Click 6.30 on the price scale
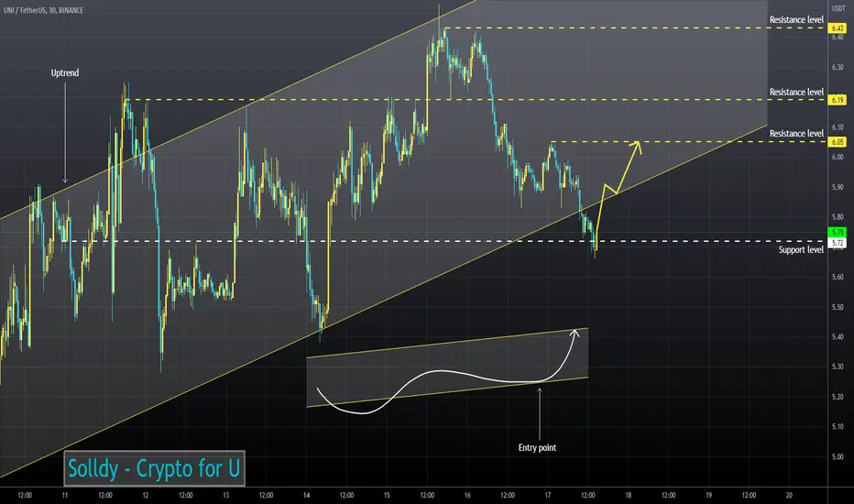 coord(838,68)
